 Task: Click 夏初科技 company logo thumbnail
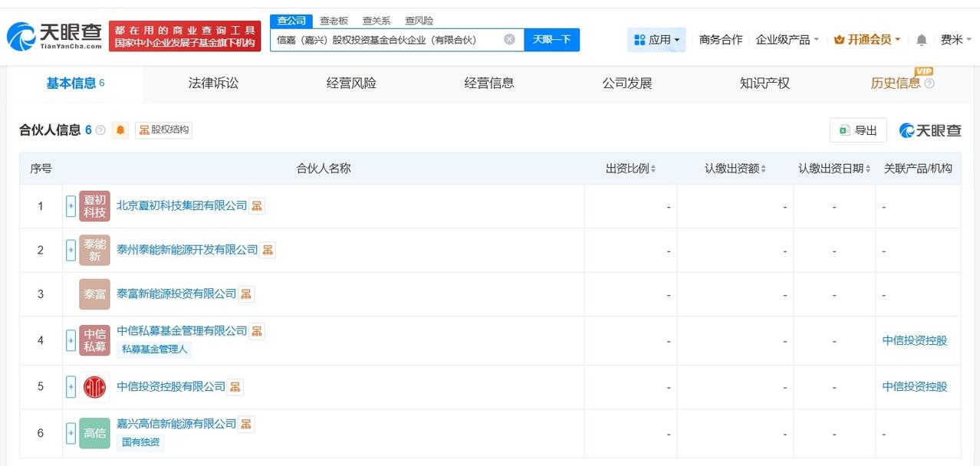94,206
